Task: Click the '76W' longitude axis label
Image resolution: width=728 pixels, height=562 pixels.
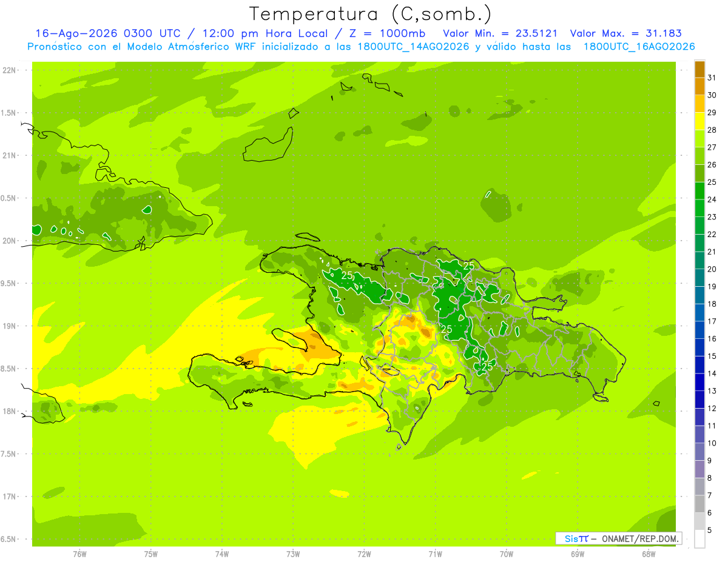Action: tap(79, 554)
